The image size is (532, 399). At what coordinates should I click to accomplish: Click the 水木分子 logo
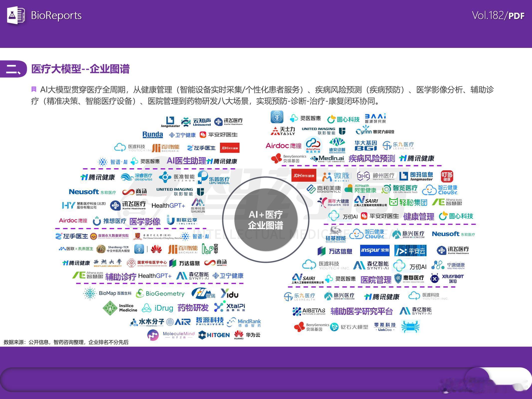tap(147, 322)
